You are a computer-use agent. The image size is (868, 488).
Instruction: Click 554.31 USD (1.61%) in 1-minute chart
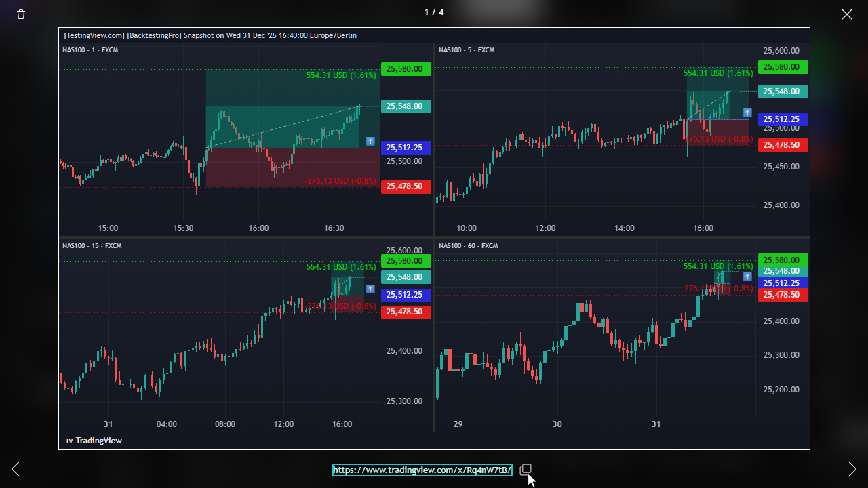coord(341,75)
